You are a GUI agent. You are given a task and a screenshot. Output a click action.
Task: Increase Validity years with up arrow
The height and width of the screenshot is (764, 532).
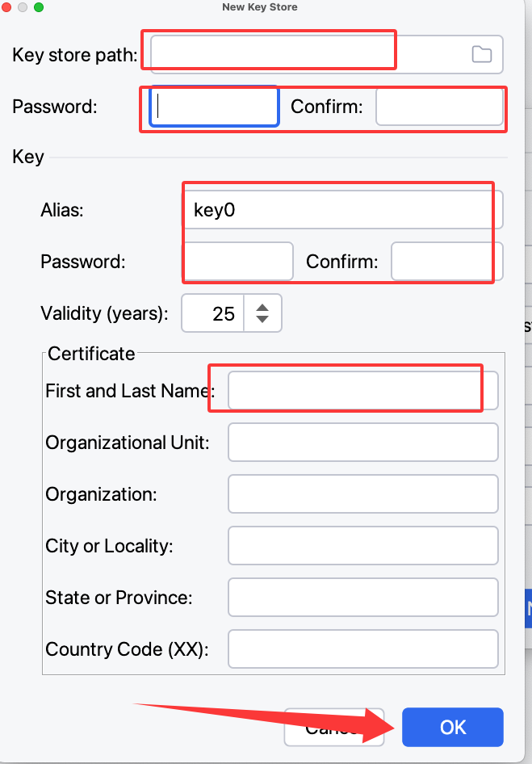[262, 306]
